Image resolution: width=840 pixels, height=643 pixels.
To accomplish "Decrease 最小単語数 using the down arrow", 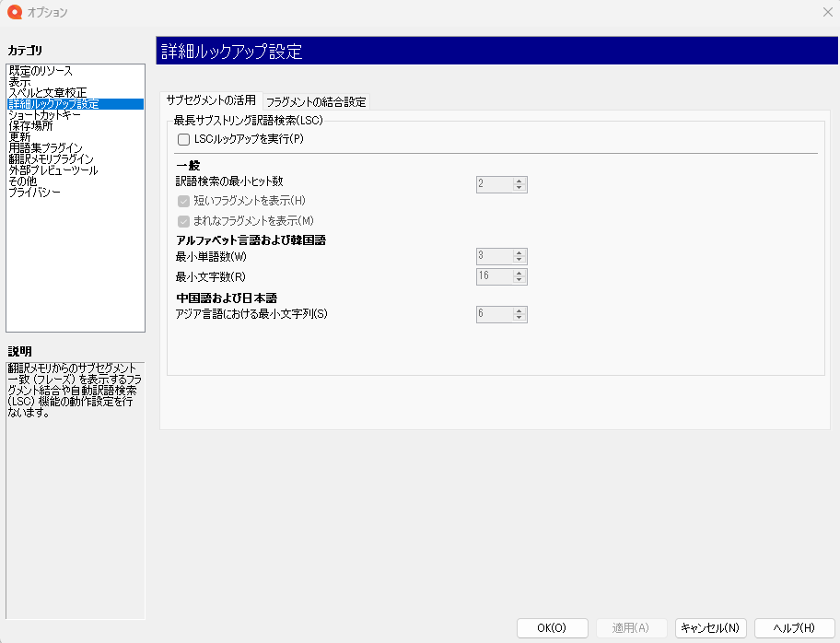I will pos(519,261).
